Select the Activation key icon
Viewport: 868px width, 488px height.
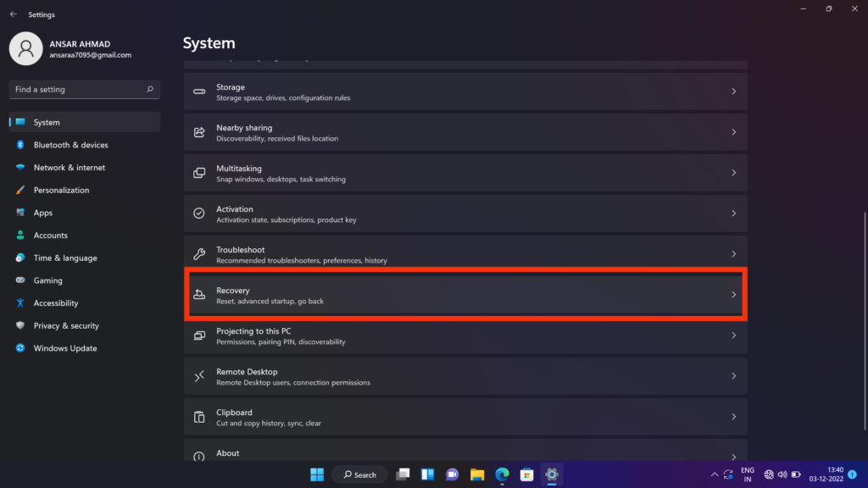point(200,213)
